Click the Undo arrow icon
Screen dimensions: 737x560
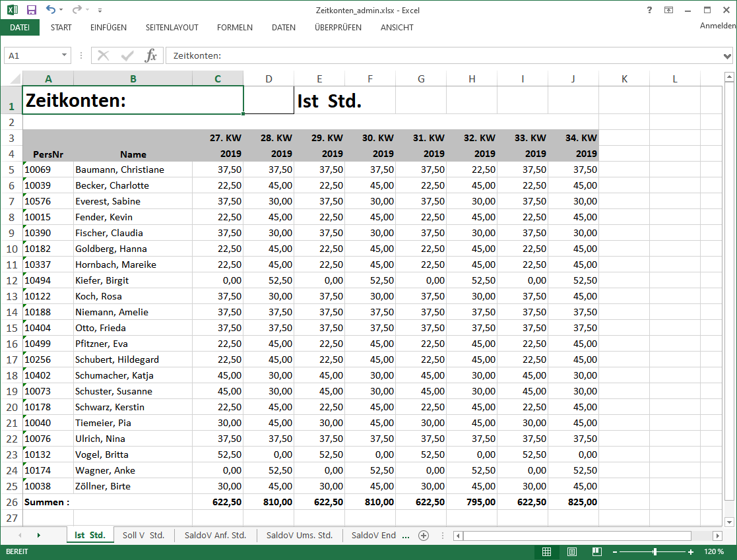[x=51, y=10]
